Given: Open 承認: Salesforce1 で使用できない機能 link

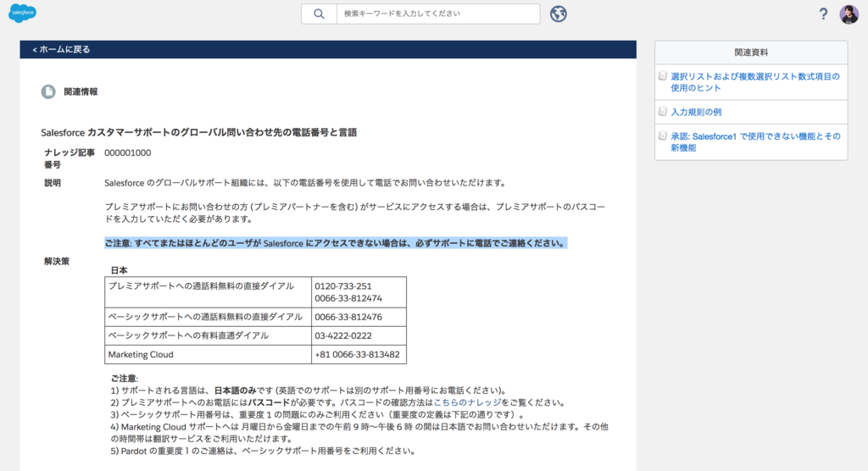Looking at the screenshot, I should 755,141.
